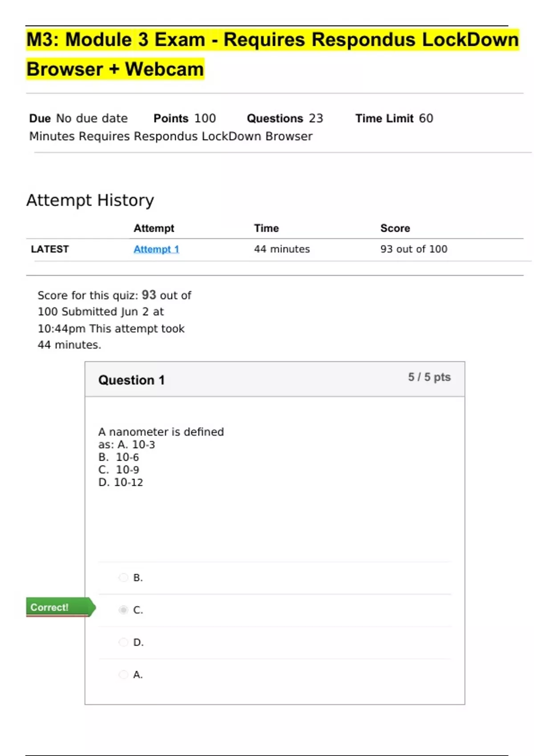The image size is (534, 756).
Task: Click the 44 minutes time cell
Action: click(x=282, y=249)
